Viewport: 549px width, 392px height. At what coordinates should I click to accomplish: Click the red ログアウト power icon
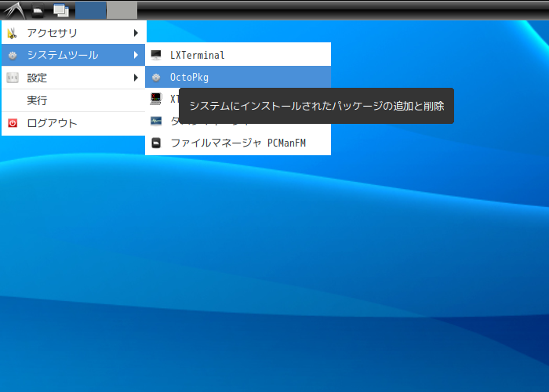click(13, 123)
